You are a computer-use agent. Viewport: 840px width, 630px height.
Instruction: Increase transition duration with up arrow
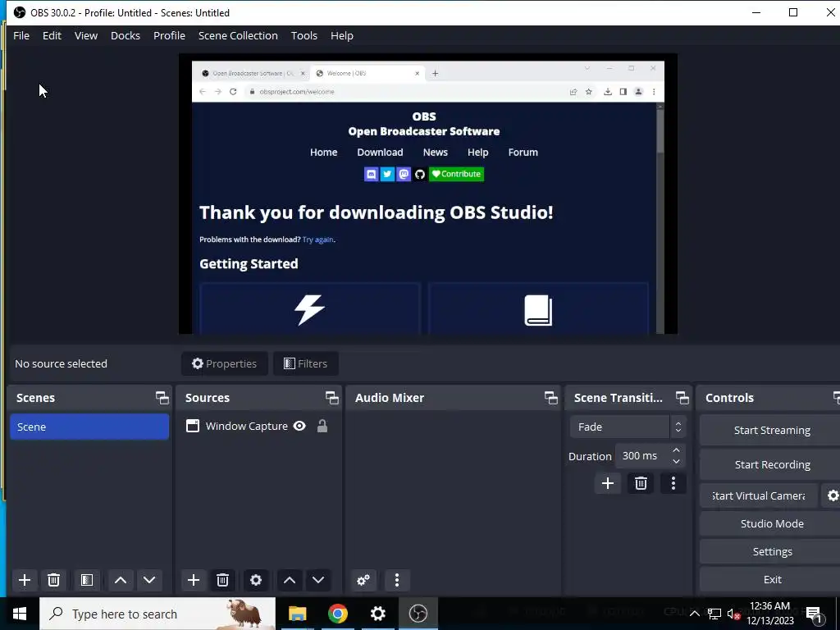point(676,450)
